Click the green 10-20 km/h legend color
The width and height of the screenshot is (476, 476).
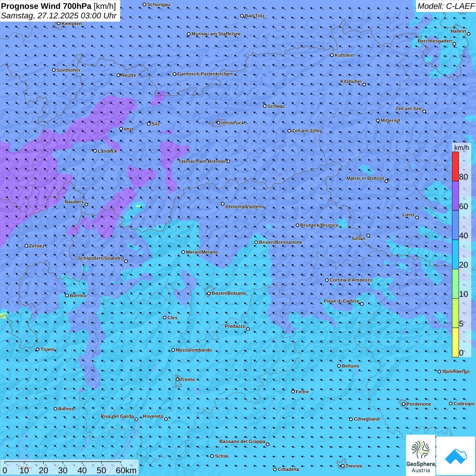(455, 284)
